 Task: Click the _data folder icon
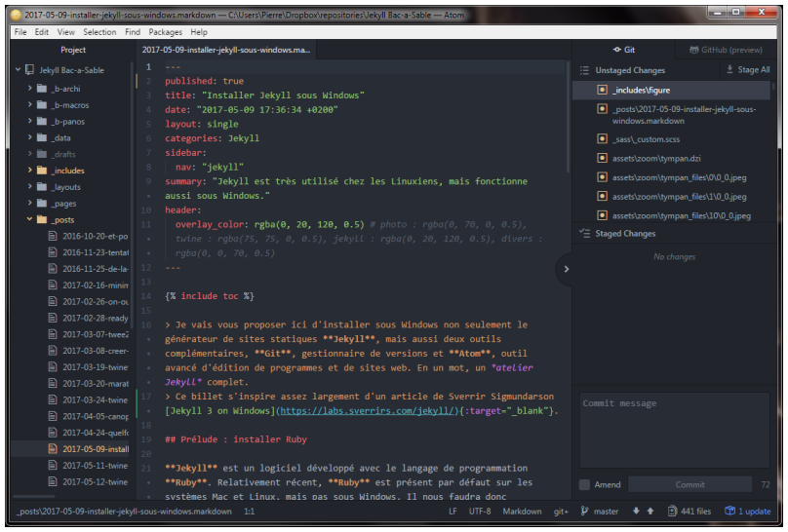(x=42, y=137)
